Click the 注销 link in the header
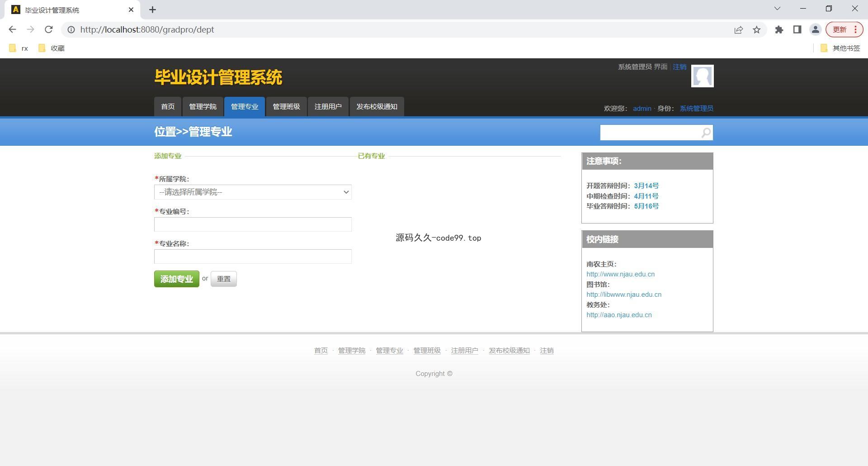The image size is (868, 466). click(679, 67)
